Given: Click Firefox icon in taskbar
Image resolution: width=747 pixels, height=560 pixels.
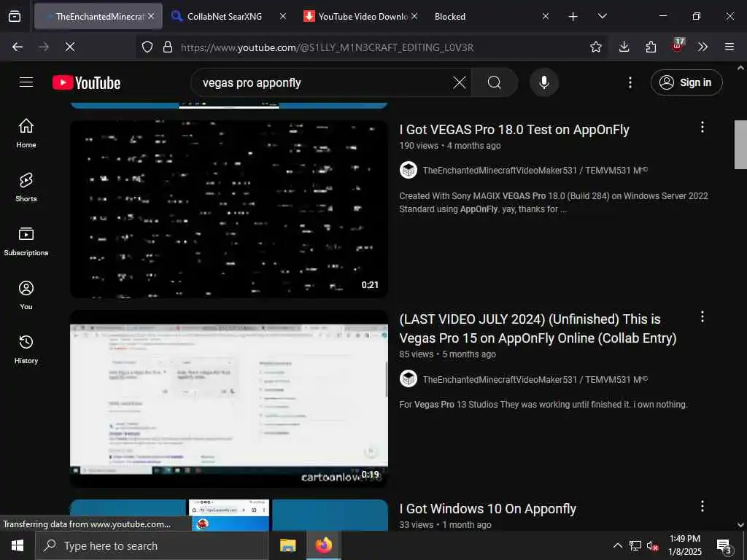Looking at the screenshot, I should tap(323, 545).
